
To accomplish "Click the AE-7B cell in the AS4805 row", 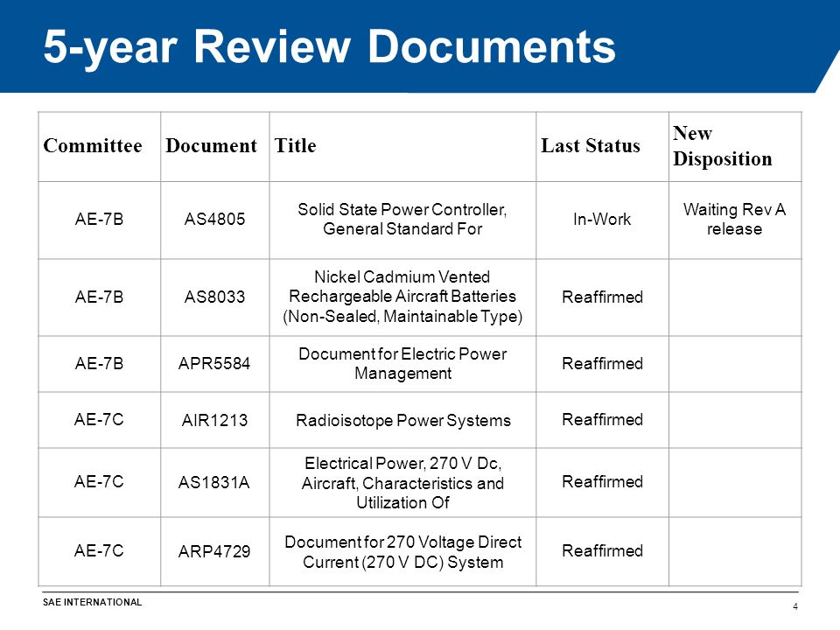I will point(99,219).
